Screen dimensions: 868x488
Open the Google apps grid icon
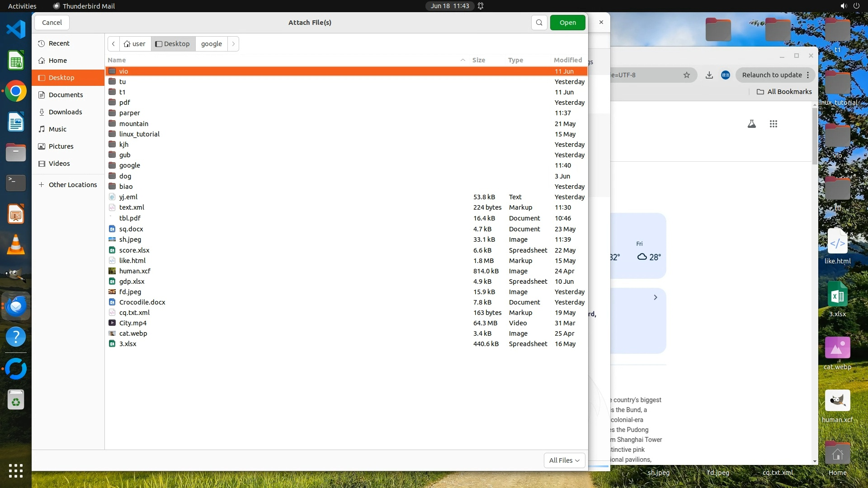(x=773, y=124)
